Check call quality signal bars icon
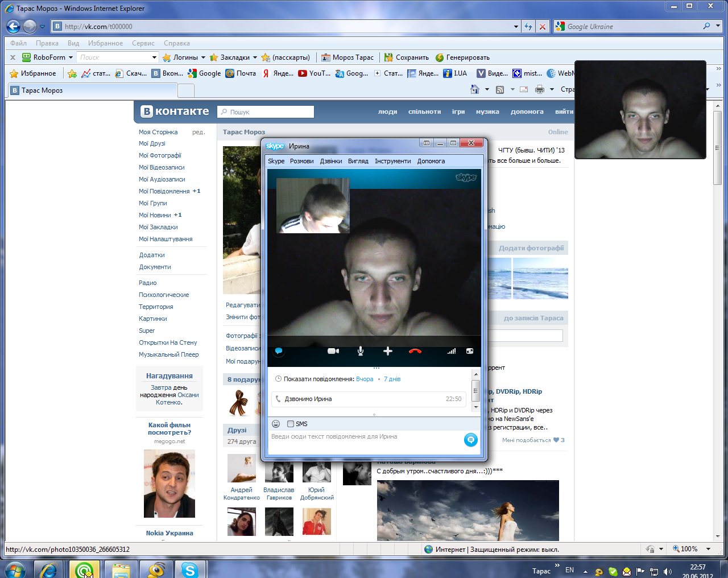 click(x=451, y=352)
